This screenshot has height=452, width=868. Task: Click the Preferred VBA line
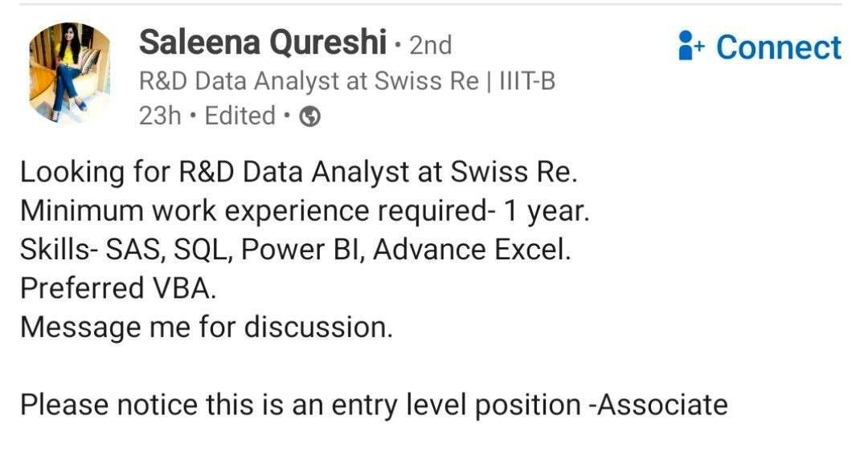(118, 289)
